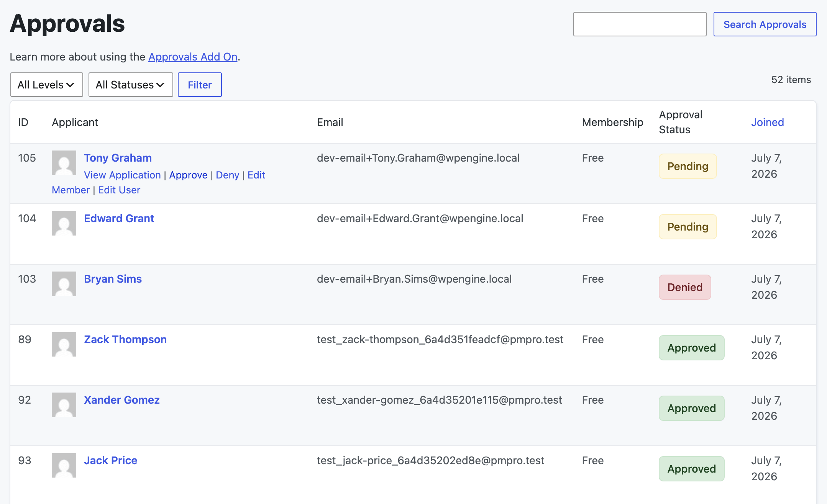
Task: Click Zack Thompson's avatar image
Action: [64, 344]
